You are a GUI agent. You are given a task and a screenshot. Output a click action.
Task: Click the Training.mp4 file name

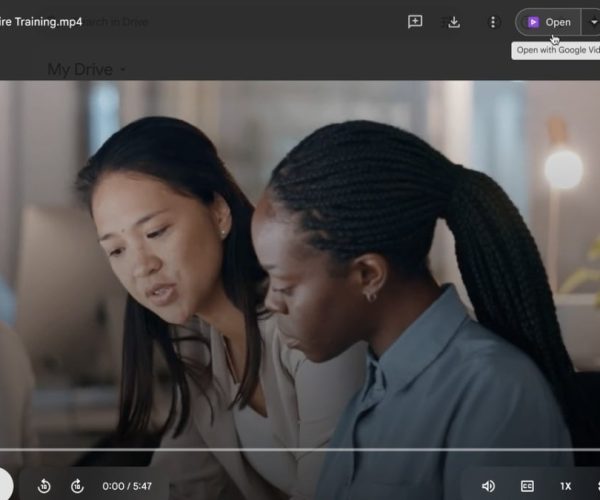click(41, 22)
